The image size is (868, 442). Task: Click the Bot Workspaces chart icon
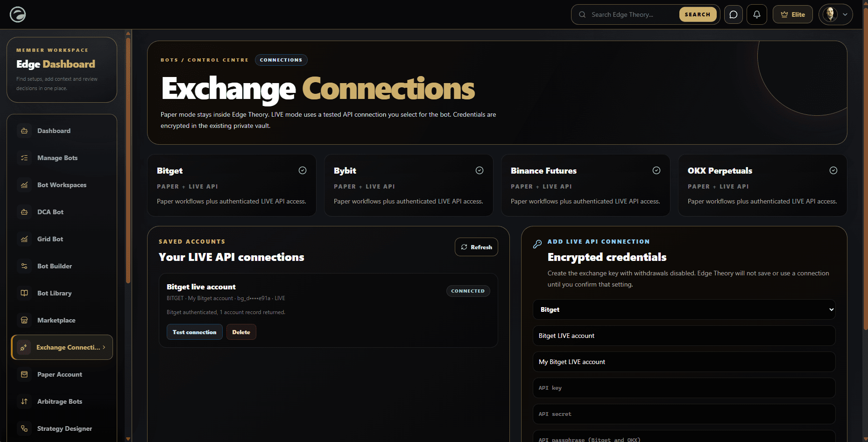coord(24,185)
